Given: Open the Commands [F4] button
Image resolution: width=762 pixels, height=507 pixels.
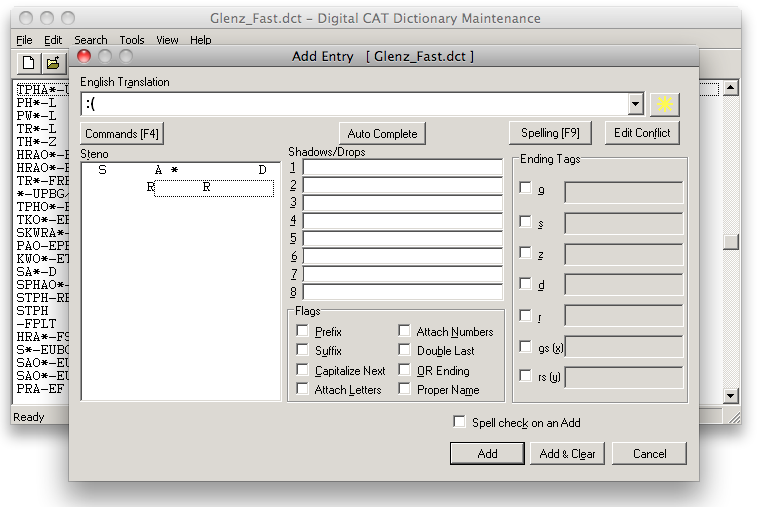Looking at the screenshot, I should 122,134.
